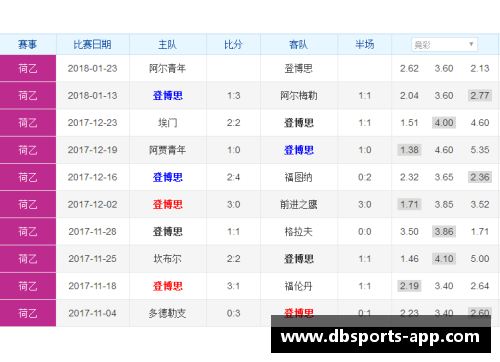
Task: Click the date 2017-12-16
Action: click(x=92, y=177)
